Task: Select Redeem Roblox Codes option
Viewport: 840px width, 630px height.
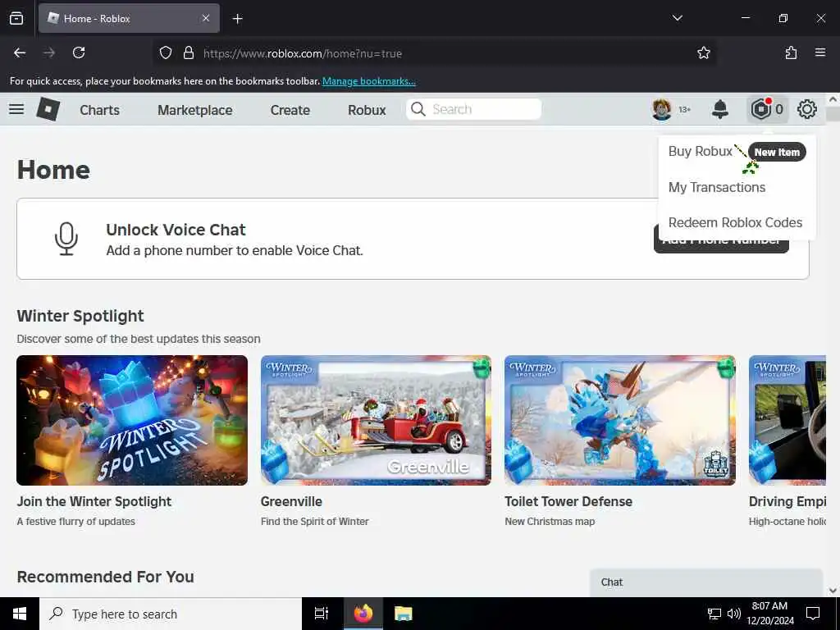Action: click(x=737, y=222)
